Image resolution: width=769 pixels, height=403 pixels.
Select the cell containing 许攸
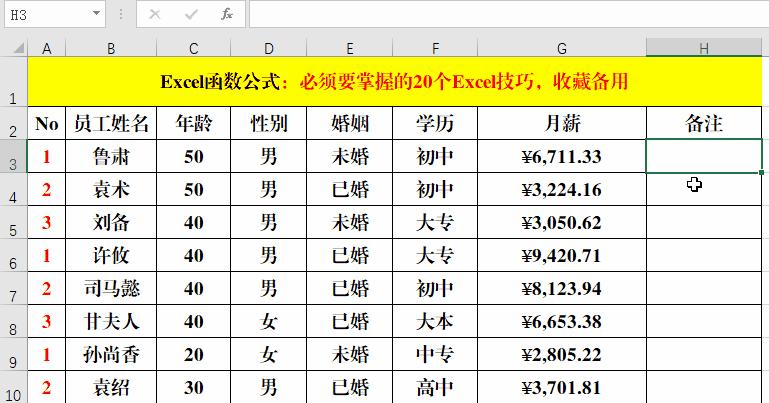pyautogui.click(x=111, y=255)
